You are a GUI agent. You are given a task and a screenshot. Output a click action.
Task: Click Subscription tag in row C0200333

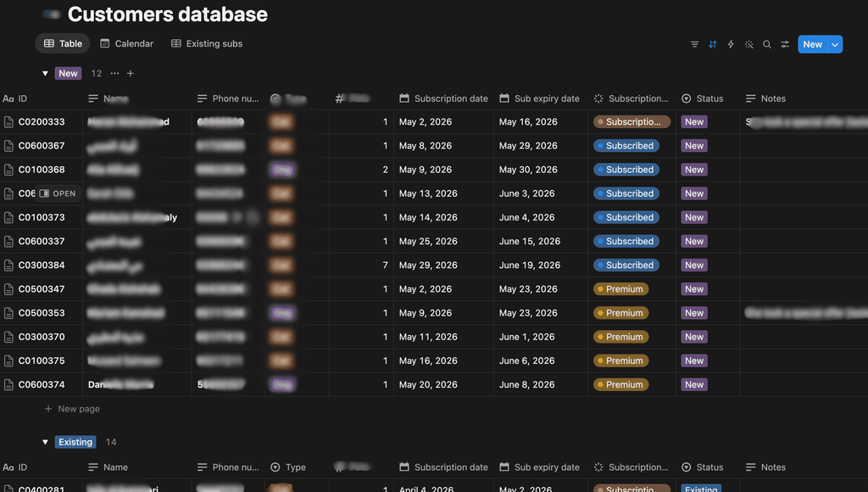click(x=632, y=122)
